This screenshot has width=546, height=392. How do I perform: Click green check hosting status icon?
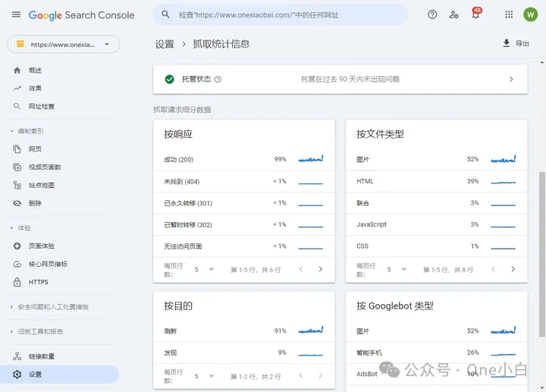170,80
